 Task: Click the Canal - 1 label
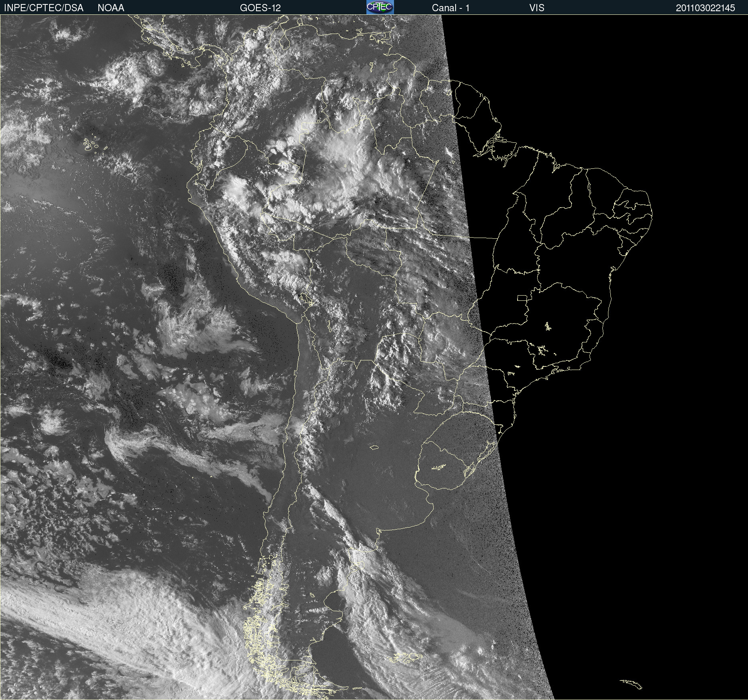pyautogui.click(x=450, y=8)
